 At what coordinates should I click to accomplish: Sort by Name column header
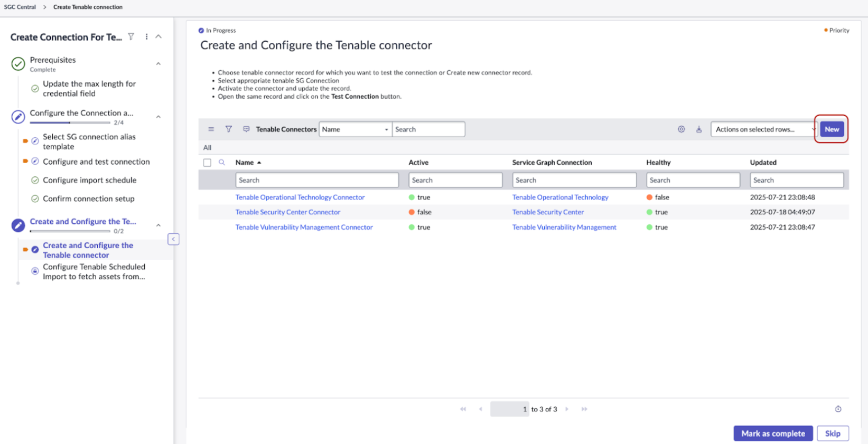click(x=245, y=163)
